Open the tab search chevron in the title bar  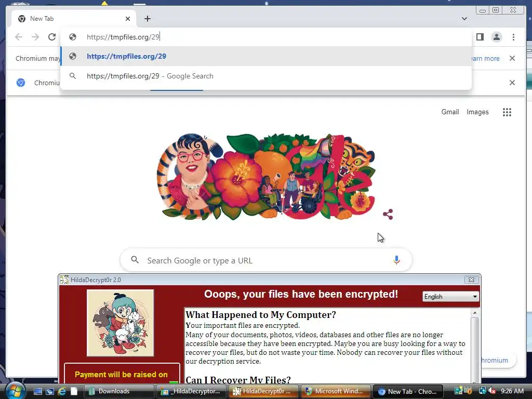pyautogui.click(x=464, y=19)
